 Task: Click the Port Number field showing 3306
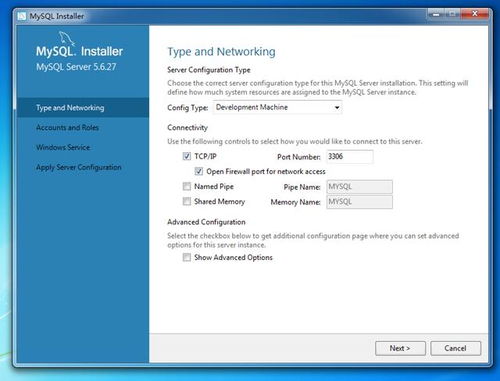(350, 157)
